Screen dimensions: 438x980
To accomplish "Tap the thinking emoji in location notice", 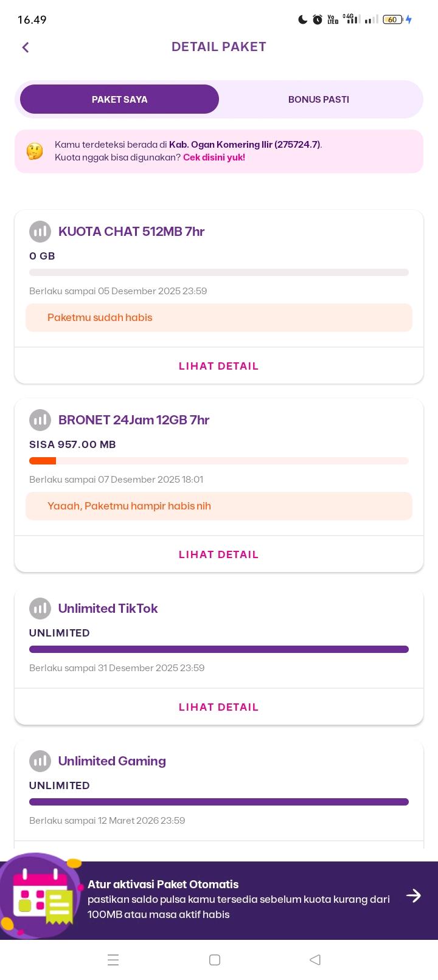I will click(35, 151).
